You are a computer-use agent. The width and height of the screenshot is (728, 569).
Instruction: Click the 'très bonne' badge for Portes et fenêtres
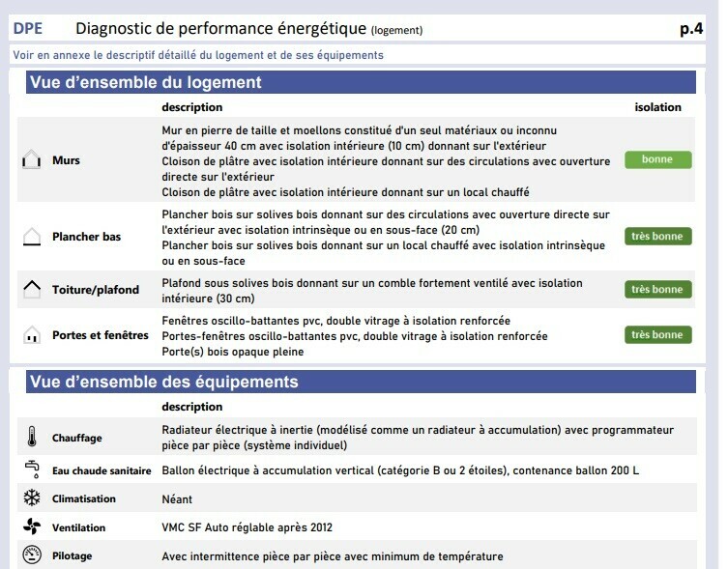(x=657, y=335)
